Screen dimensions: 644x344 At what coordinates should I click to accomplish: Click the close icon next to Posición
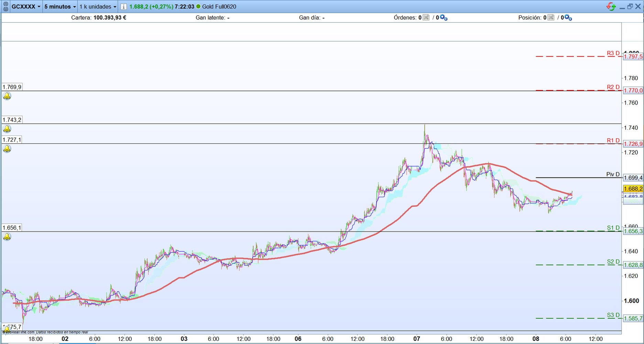click(x=551, y=18)
